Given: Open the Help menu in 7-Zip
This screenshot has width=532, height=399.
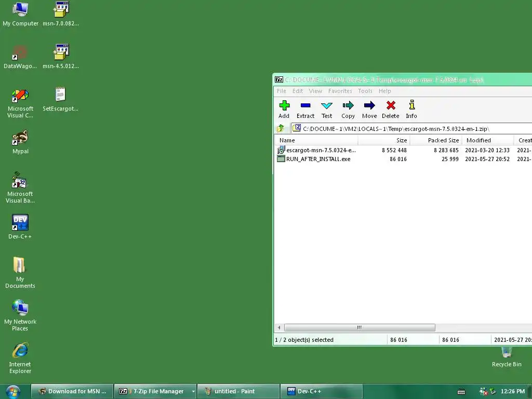Looking at the screenshot, I should (x=385, y=91).
